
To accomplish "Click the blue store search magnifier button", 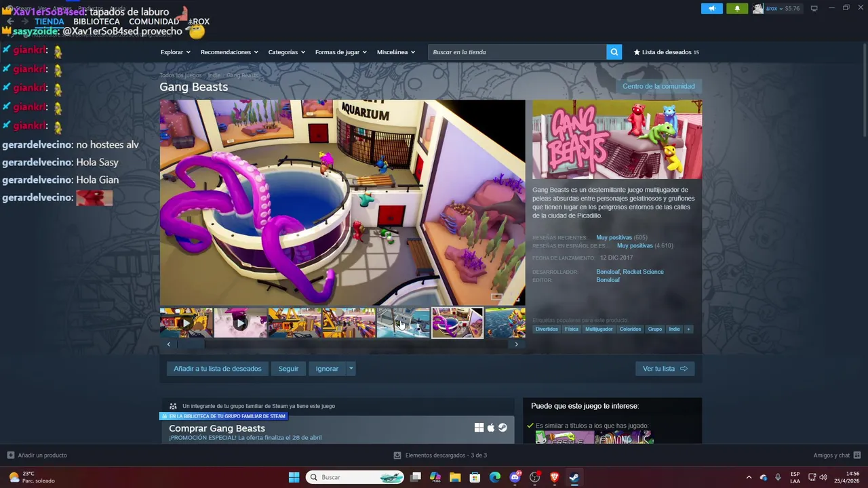I will click(614, 52).
